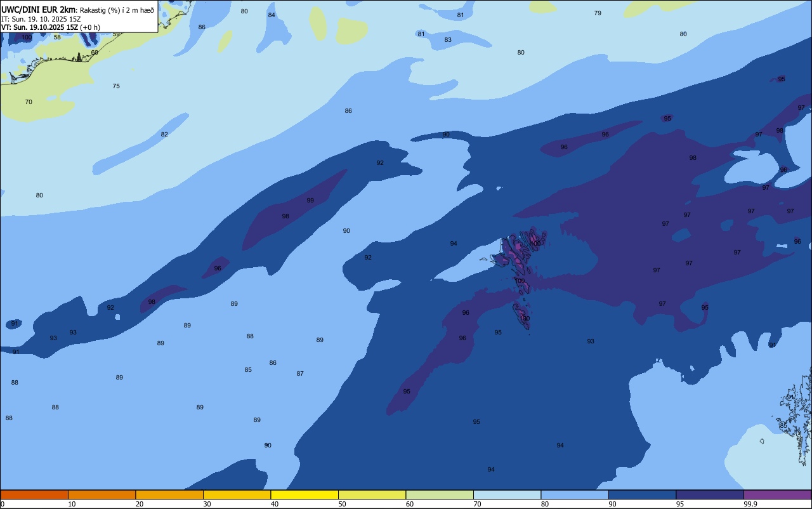Pick the purple above-99.9 legend segment
The image size is (812, 509).
[x=777, y=494]
